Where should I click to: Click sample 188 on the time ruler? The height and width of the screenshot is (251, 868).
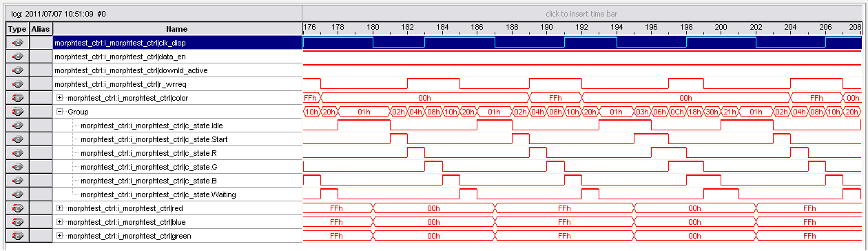[512, 28]
